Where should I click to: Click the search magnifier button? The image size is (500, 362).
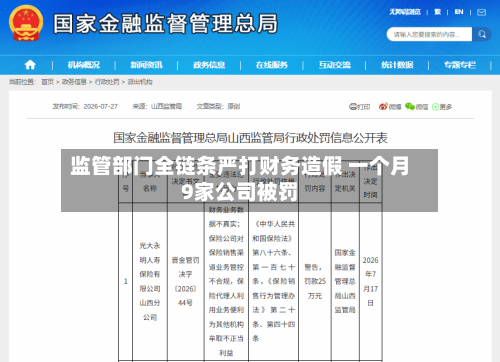pos(482,34)
